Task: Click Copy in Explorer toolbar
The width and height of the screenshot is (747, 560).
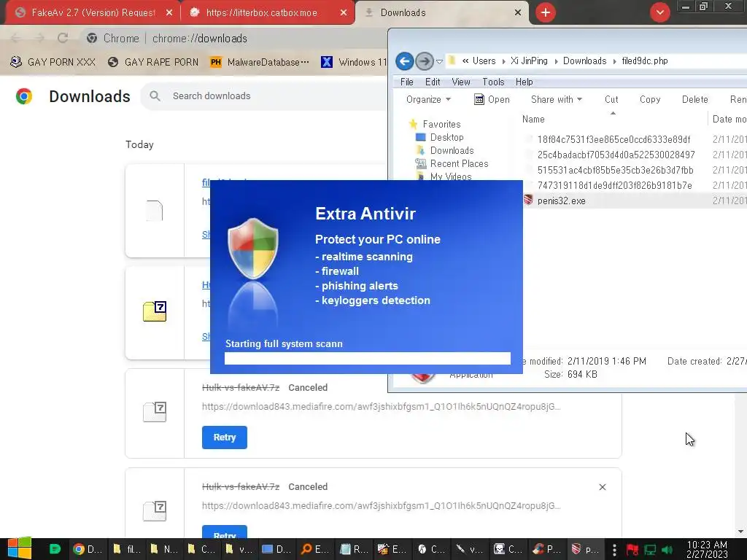Action: click(650, 99)
